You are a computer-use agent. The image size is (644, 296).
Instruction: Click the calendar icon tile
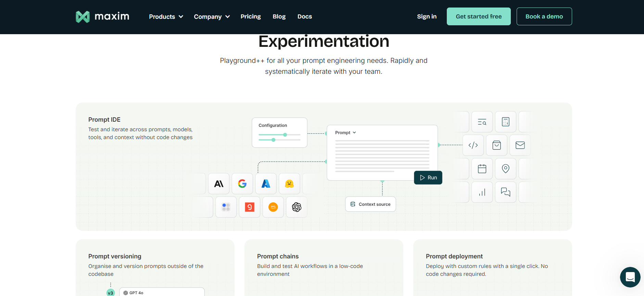[482, 169]
